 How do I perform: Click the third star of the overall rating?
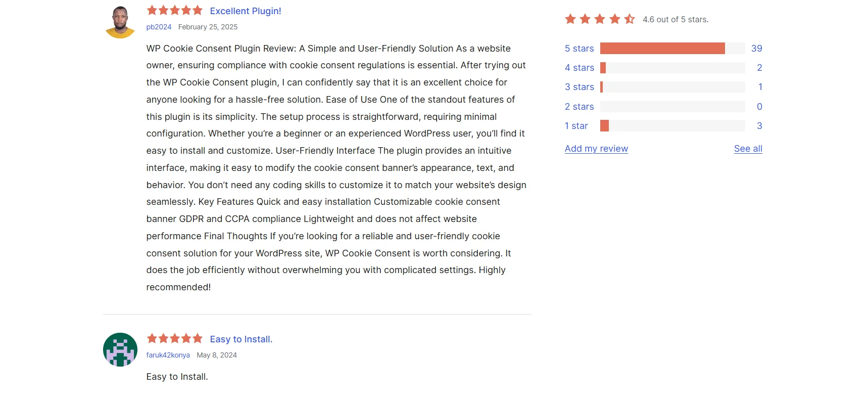600,19
